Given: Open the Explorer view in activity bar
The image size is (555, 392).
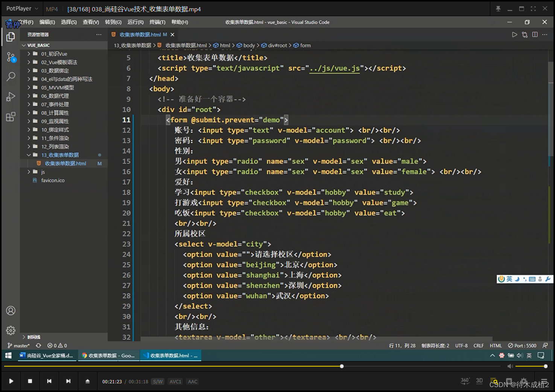Looking at the screenshot, I should click(11, 37).
